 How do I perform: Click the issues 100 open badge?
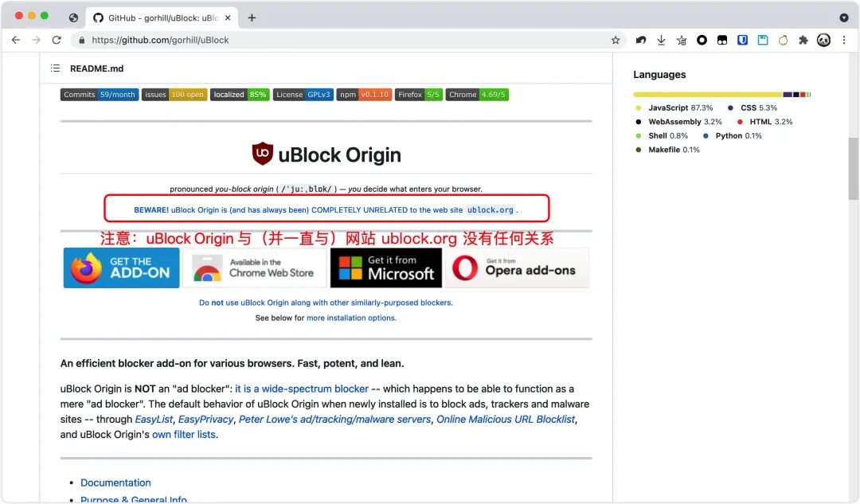[x=174, y=94]
